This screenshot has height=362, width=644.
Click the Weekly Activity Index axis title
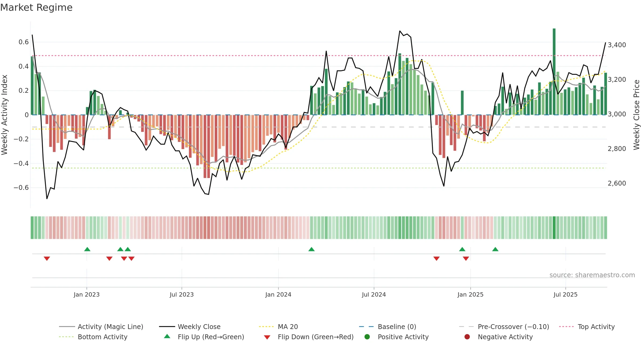(x=5, y=115)
